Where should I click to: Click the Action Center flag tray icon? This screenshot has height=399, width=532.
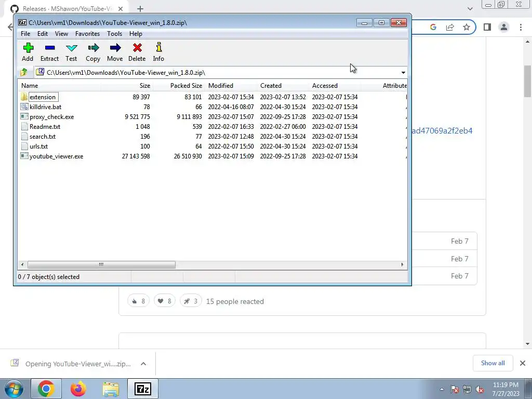[x=455, y=389]
